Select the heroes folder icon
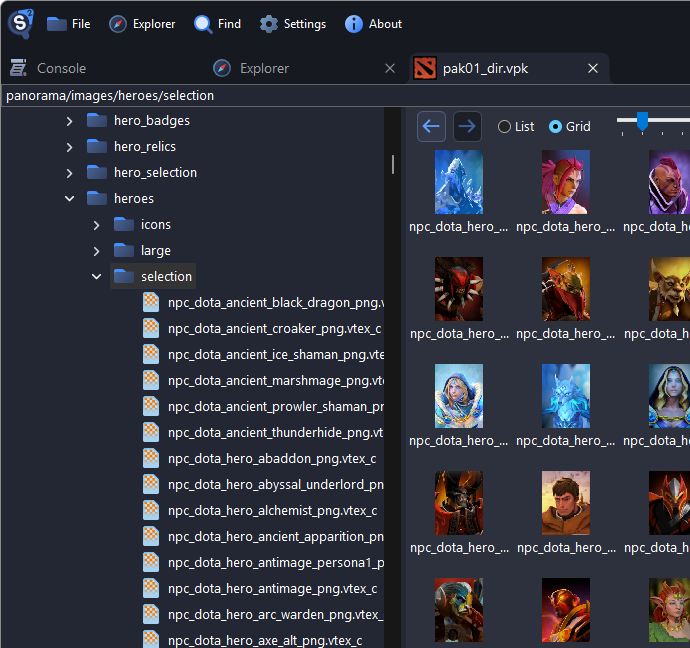The height and width of the screenshot is (648, 690). coord(97,198)
